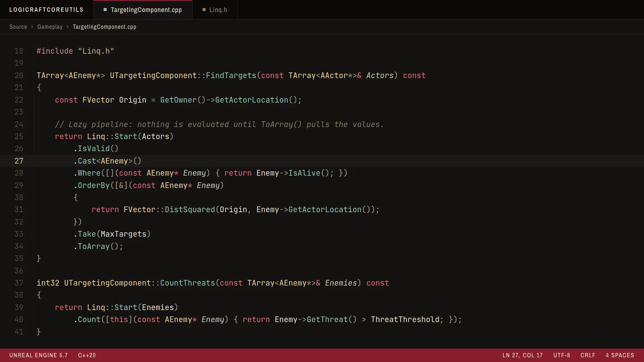The width and height of the screenshot is (644, 362).
Task: Click the Actors parameter in the FindTargets signature
Action: (380, 75)
